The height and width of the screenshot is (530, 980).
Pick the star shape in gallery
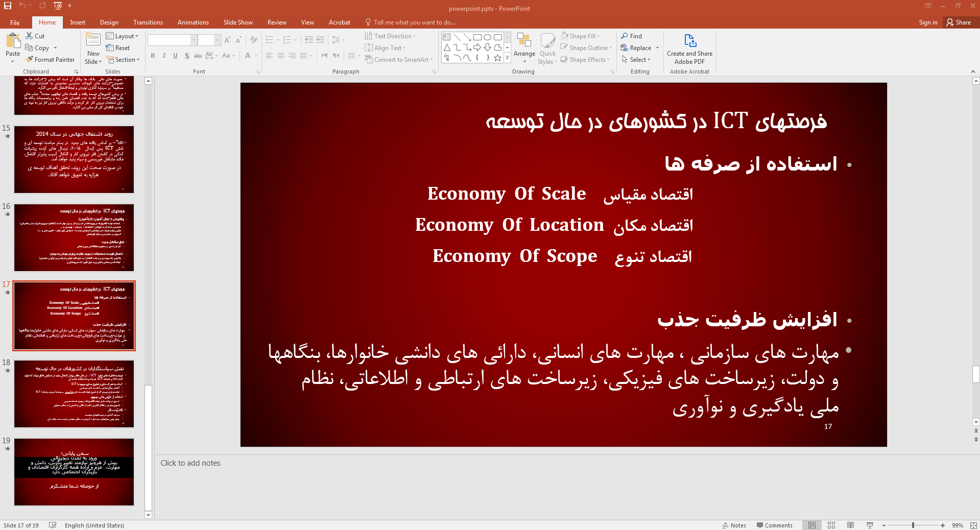(497, 58)
